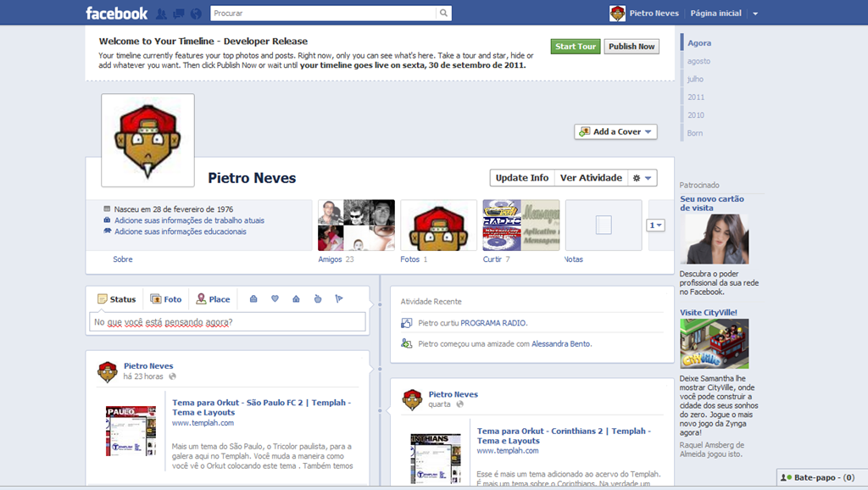Click the Ver Atividade button

[x=591, y=178]
